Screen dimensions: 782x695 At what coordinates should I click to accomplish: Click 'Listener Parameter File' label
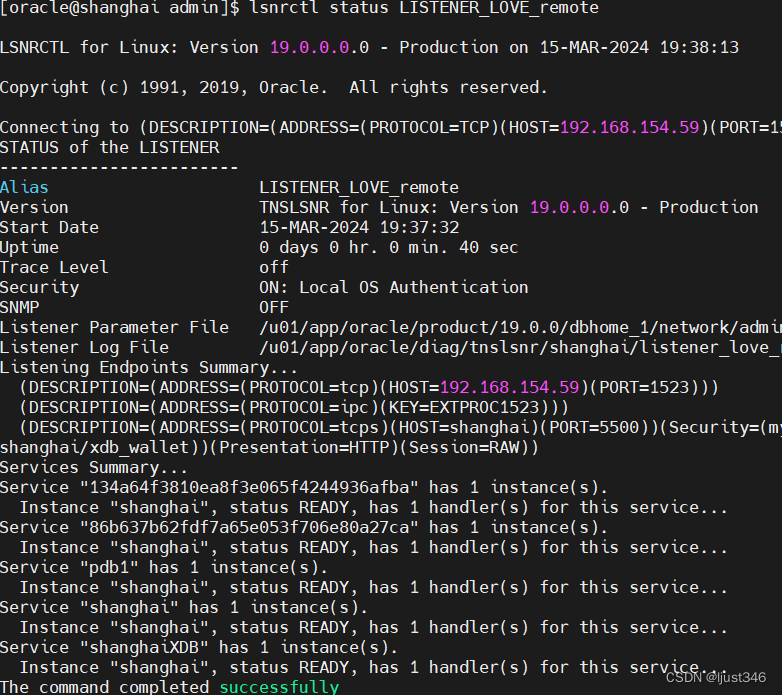114,328
